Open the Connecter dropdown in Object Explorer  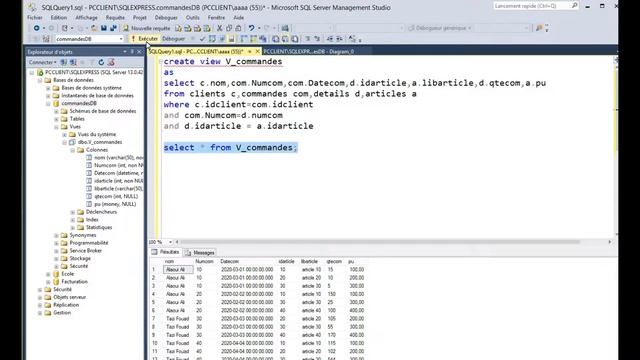click(42, 62)
